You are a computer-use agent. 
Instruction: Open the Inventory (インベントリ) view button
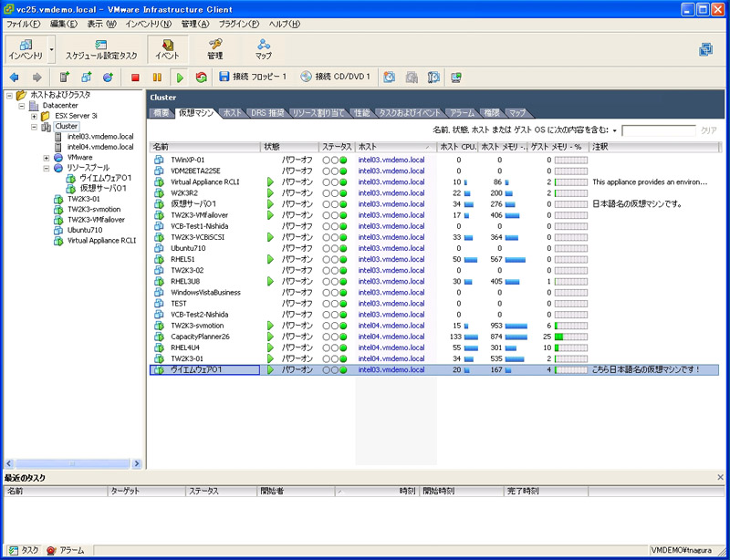(x=26, y=49)
